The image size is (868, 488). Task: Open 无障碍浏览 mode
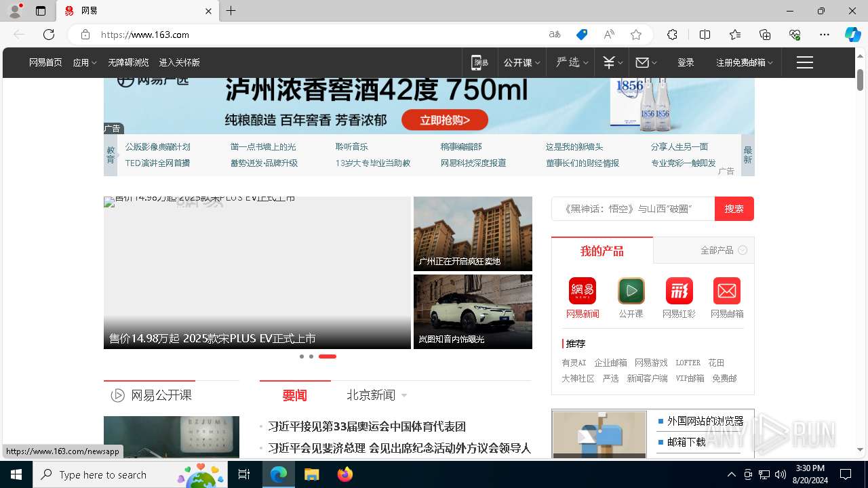pyautogui.click(x=128, y=62)
